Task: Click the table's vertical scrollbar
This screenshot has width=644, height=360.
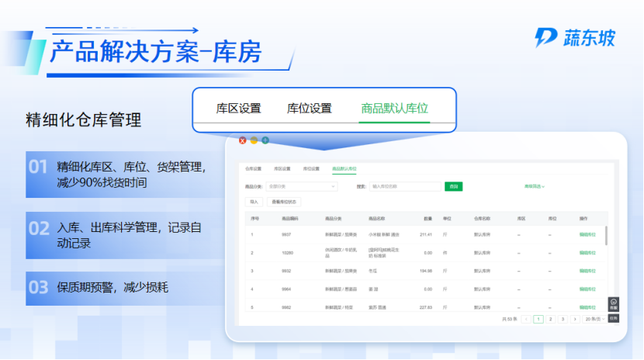Action: (606, 237)
